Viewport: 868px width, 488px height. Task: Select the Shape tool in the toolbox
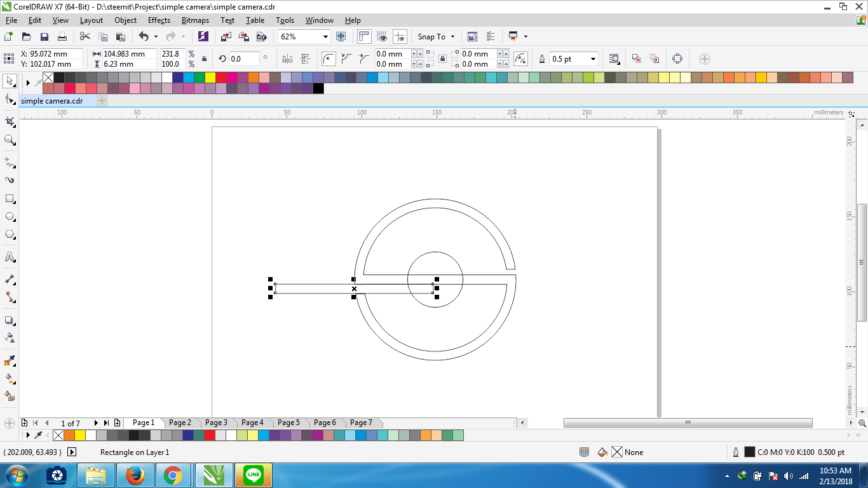click(x=10, y=100)
